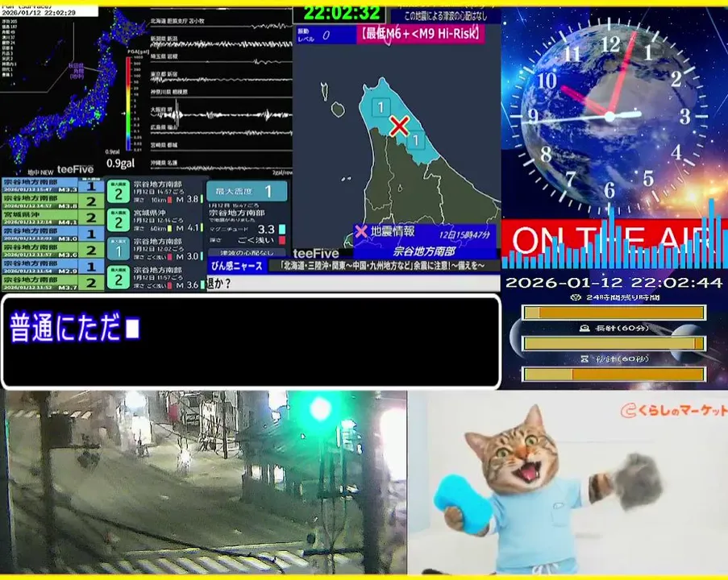This screenshot has width=728, height=580.
Task: Click the 沖縄県 waveform label
Action: pos(164,163)
